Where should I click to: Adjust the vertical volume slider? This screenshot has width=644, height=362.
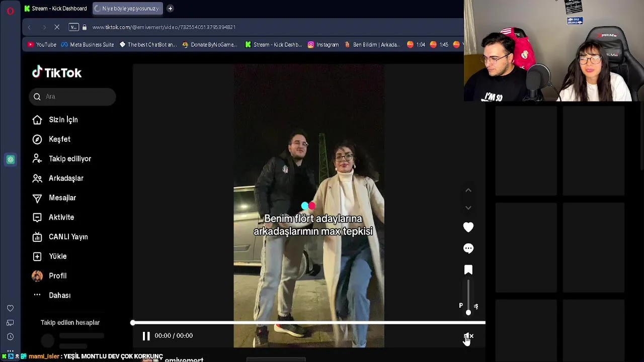468,297
